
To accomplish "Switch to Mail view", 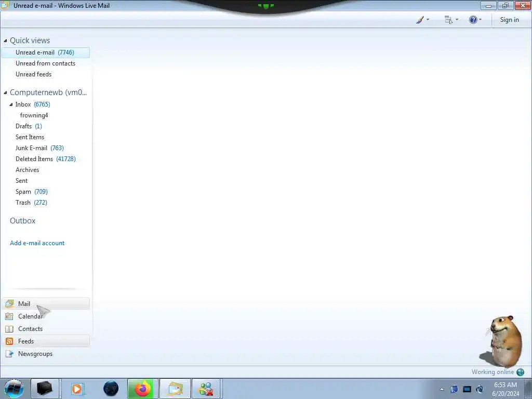I will click(x=46, y=303).
